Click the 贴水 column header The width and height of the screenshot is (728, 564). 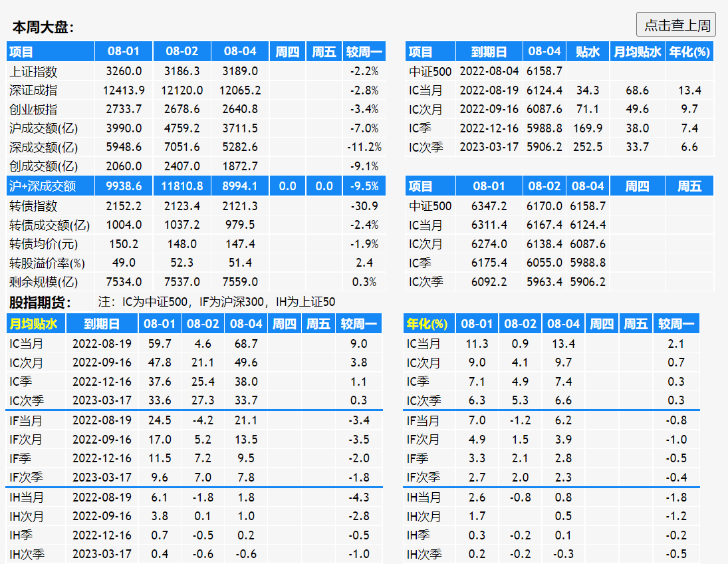click(588, 52)
